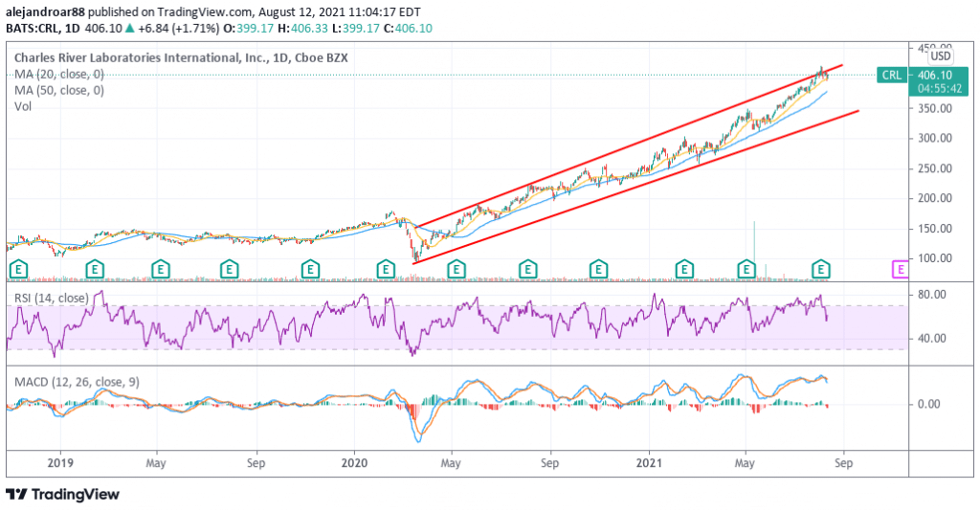
Task: Select the upper red channel trendline
Action: [630, 145]
